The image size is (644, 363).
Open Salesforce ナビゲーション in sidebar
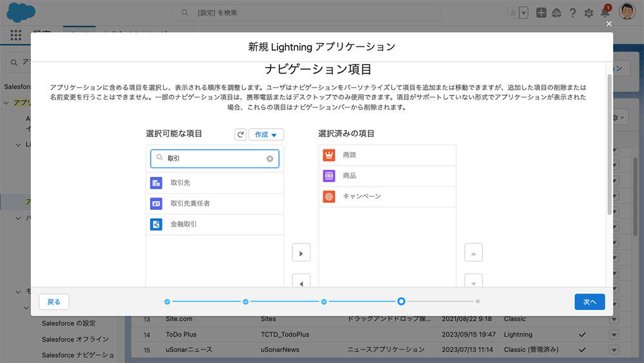[x=78, y=355]
